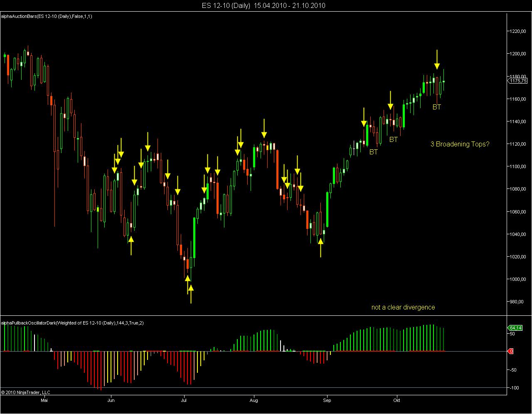Viewport: 532px width, 414px height.
Task: Click the 1140,00 price axis label
Action: tap(518, 121)
